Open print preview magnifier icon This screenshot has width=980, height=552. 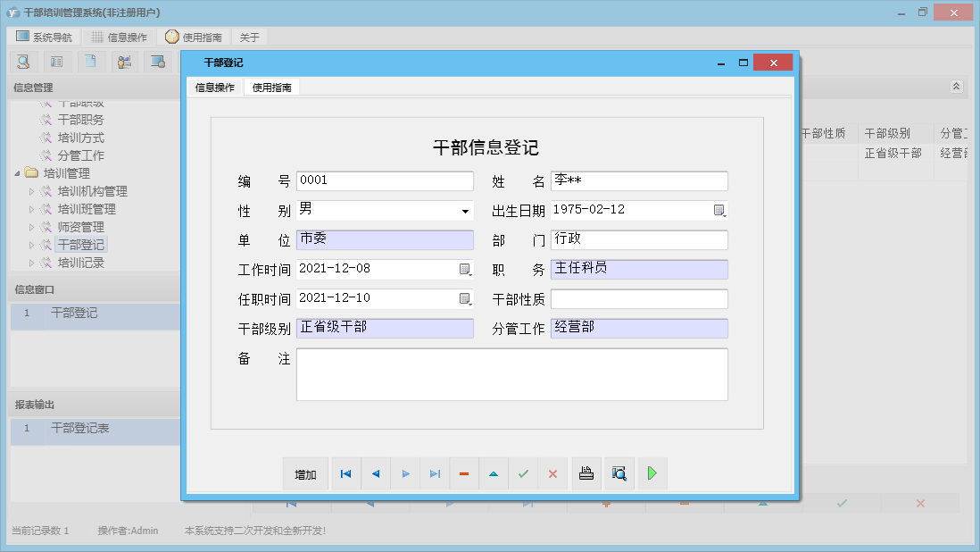coord(619,474)
